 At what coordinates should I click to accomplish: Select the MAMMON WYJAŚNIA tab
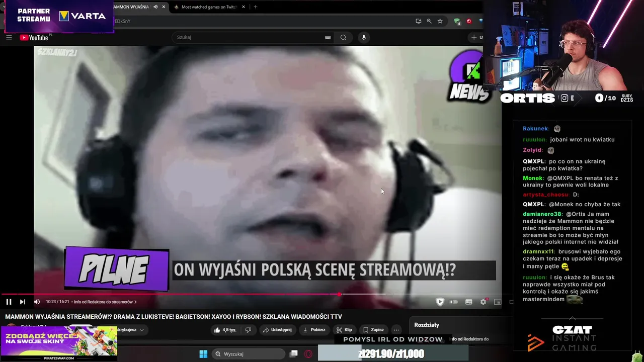(x=132, y=7)
